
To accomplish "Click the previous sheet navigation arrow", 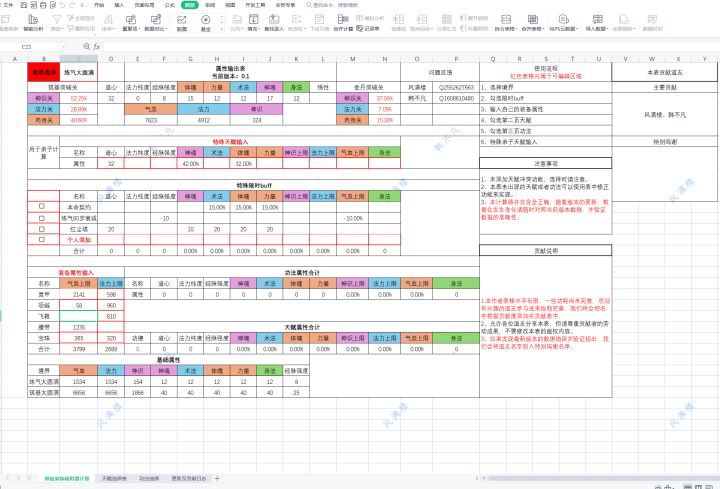I will coord(8,478).
